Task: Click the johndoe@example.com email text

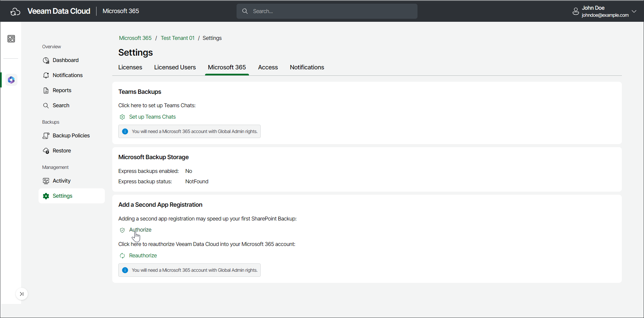Action: (x=605, y=15)
